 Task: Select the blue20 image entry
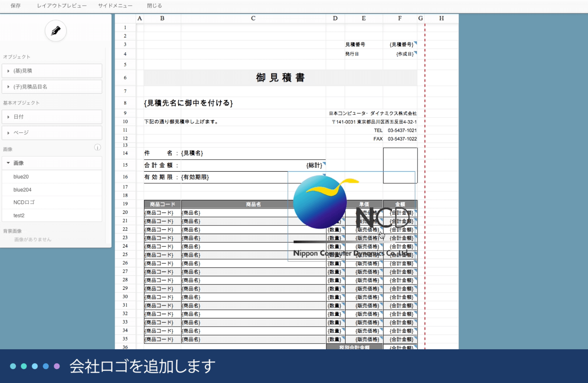(x=52, y=177)
